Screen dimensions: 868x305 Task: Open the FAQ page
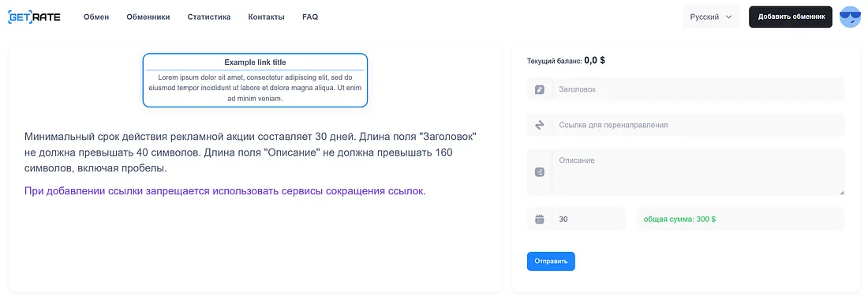tap(310, 17)
